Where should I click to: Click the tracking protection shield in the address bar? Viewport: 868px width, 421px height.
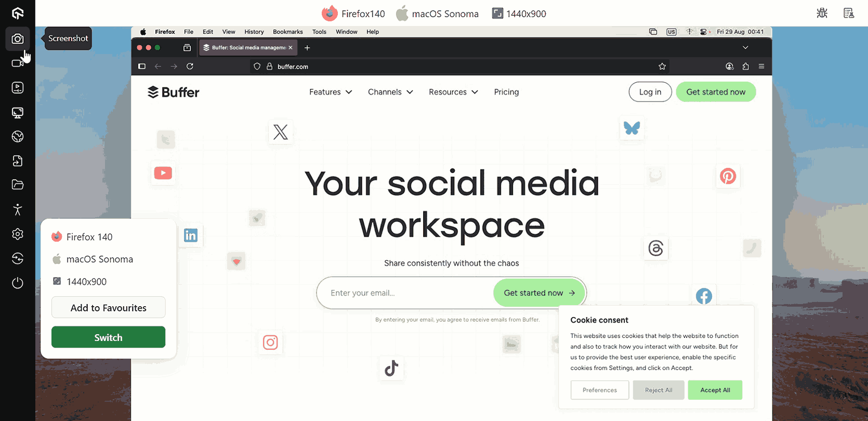point(257,67)
